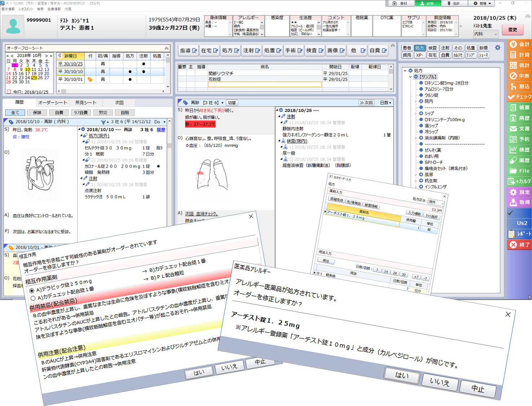The height and width of the screenshot is (406, 532).
Task: Click the 変更 doctor change button
Action: (x=513, y=30)
